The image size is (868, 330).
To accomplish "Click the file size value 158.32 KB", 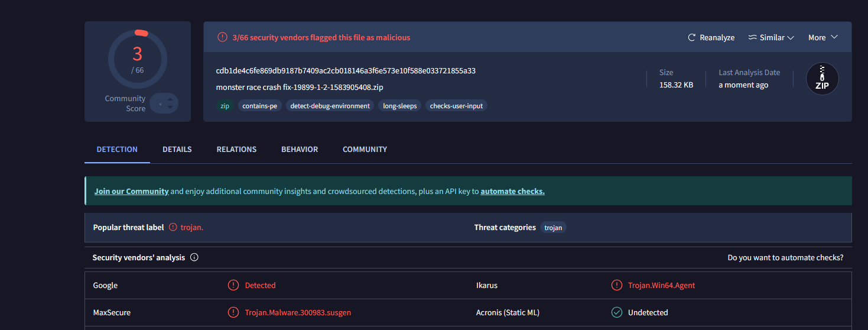I will [676, 85].
